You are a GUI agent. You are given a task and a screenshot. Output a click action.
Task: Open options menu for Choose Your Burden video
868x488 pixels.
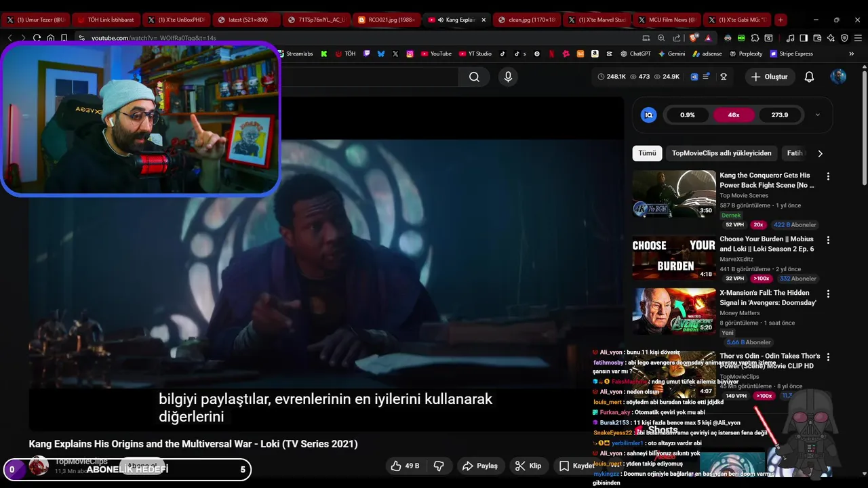tap(827, 240)
